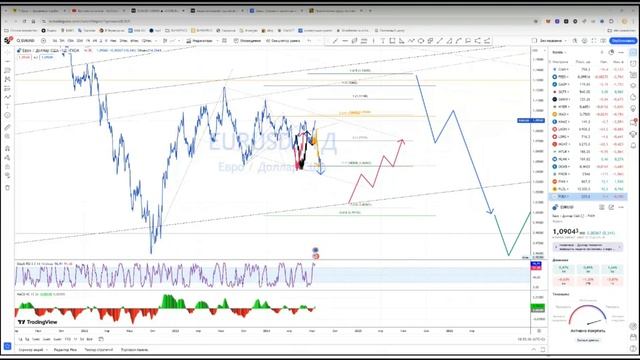Select the ruler measure tool

(x=7, y=127)
